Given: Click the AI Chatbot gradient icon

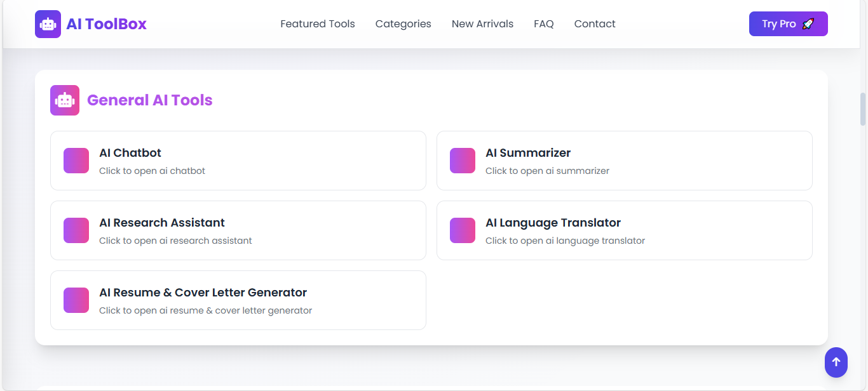Looking at the screenshot, I should pyautogui.click(x=76, y=161).
